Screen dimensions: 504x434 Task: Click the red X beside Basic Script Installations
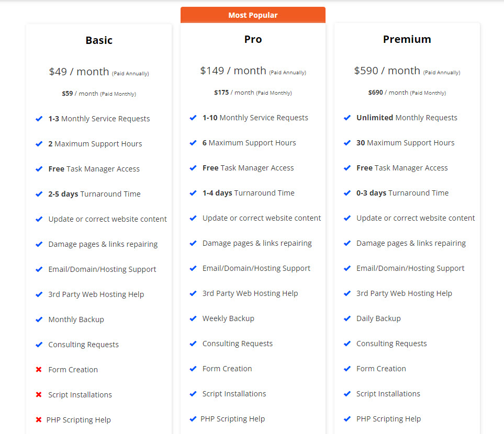click(39, 394)
